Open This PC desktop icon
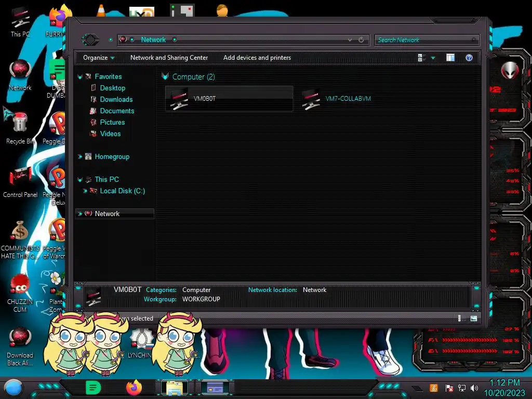This screenshot has height=399, width=532. [x=20, y=22]
